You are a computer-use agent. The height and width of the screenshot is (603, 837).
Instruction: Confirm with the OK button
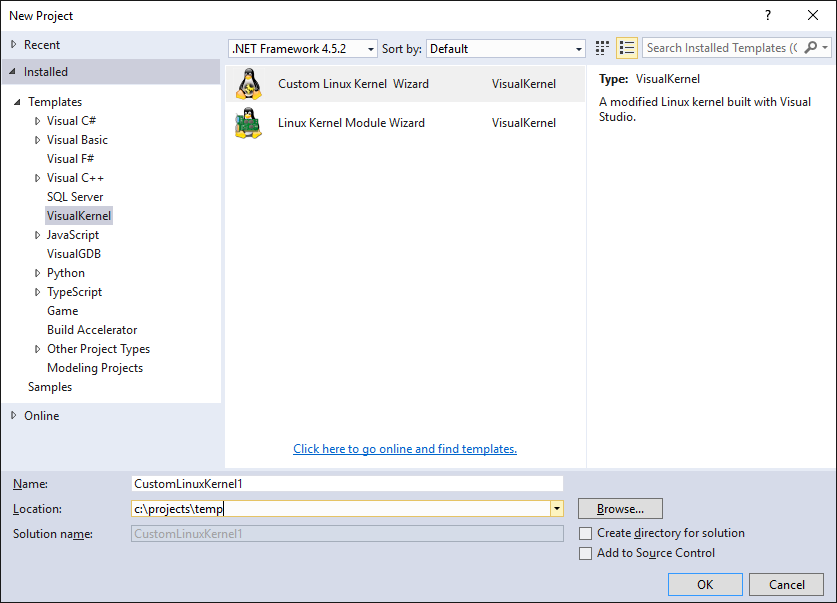(705, 584)
